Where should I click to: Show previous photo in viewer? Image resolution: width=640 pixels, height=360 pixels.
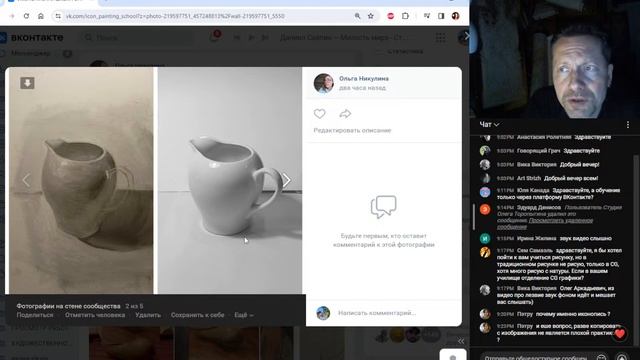[27, 180]
